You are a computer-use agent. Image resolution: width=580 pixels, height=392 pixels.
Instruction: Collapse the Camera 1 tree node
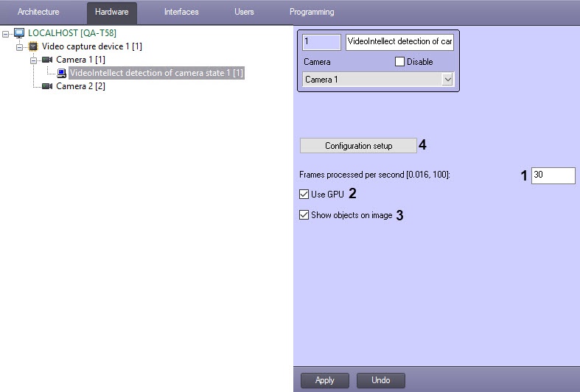point(33,60)
